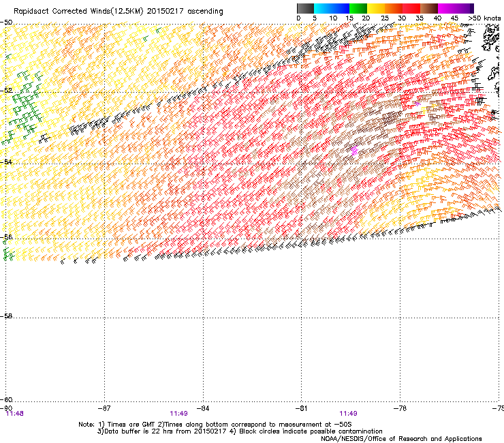Click the gray 0-5 knots legend segment

click(305, 8)
